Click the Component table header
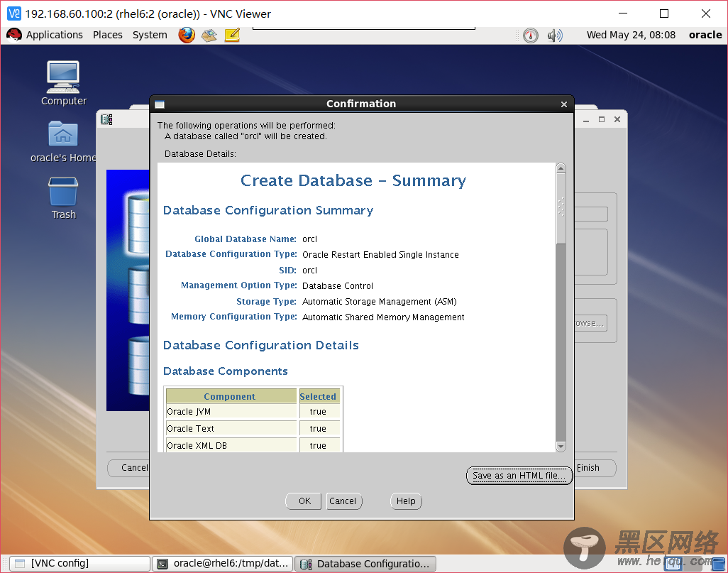Screen dimensions: 728x573 point(231,396)
